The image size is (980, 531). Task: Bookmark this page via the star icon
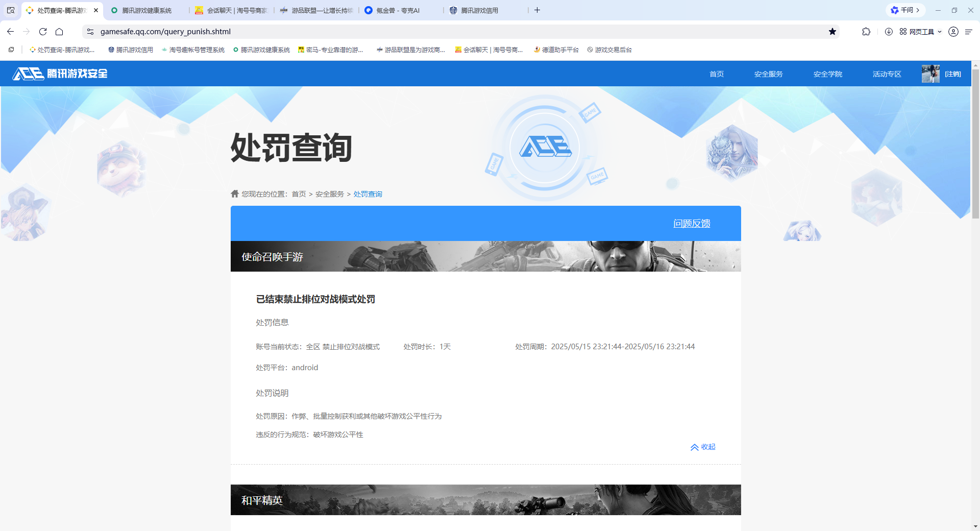833,31
